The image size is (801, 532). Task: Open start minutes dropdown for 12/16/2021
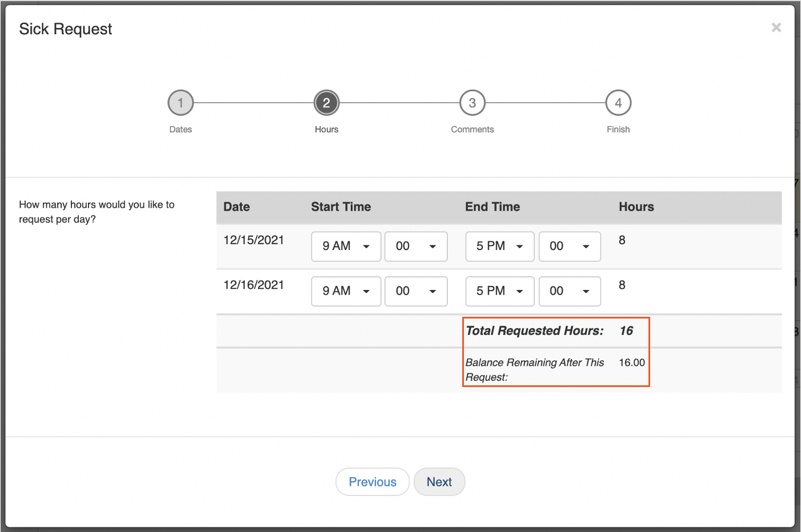pos(415,291)
